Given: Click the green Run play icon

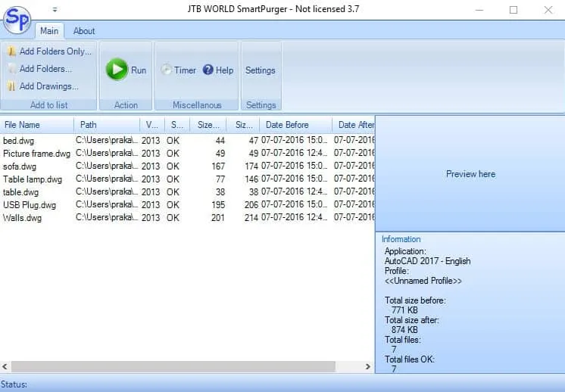Looking at the screenshot, I should click(x=117, y=70).
